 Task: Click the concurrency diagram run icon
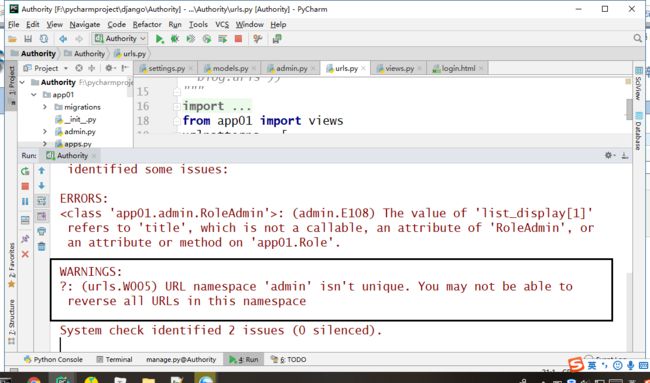tap(223, 39)
